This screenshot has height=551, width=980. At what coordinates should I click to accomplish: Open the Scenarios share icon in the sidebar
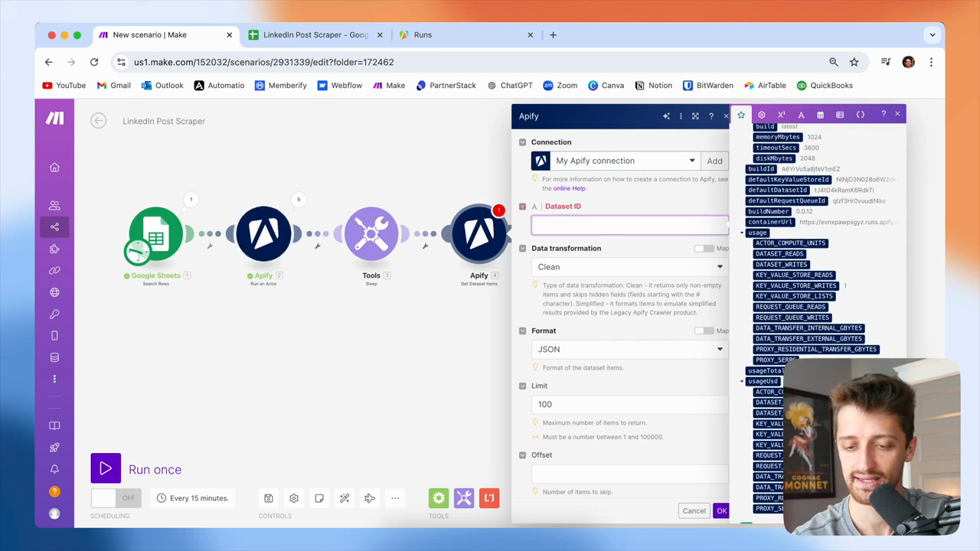[54, 227]
